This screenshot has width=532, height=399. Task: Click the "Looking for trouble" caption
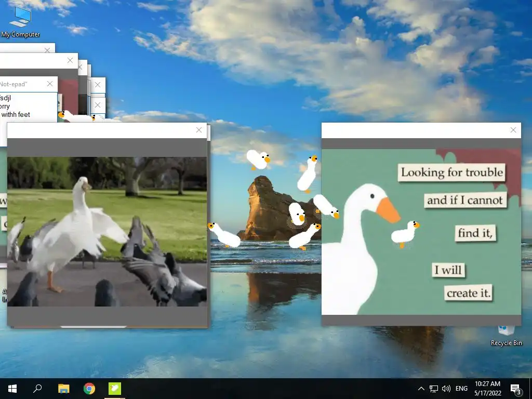click(x=452, y=172)
